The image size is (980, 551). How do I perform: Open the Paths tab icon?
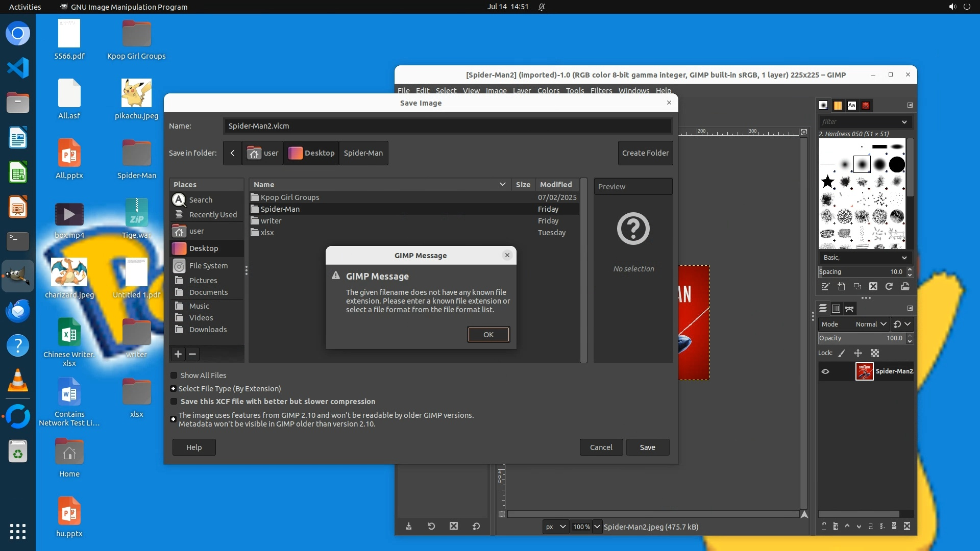(849, 309)
